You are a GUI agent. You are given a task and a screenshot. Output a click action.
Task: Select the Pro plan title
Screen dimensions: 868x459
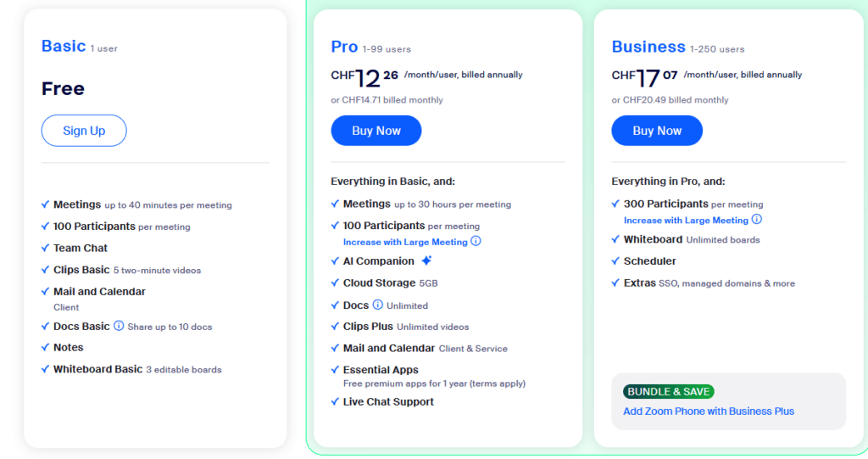[344, 47]
